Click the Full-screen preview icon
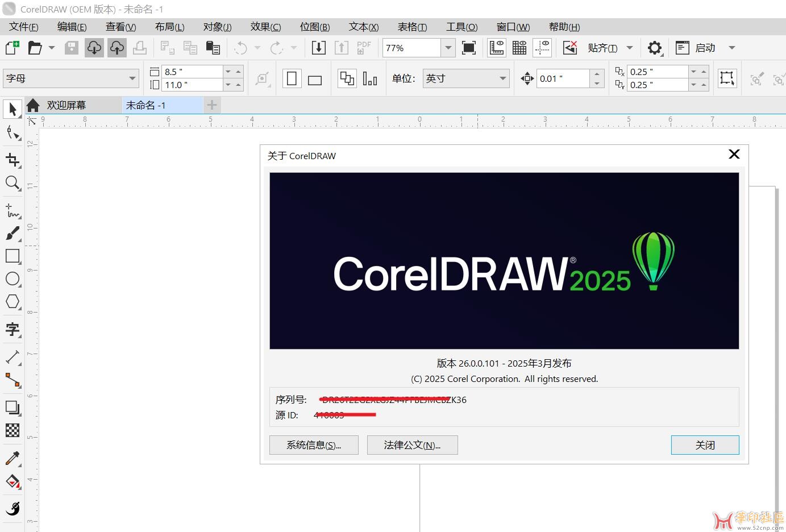The width and height of the screenshot is (786, 532). point(469,48)
